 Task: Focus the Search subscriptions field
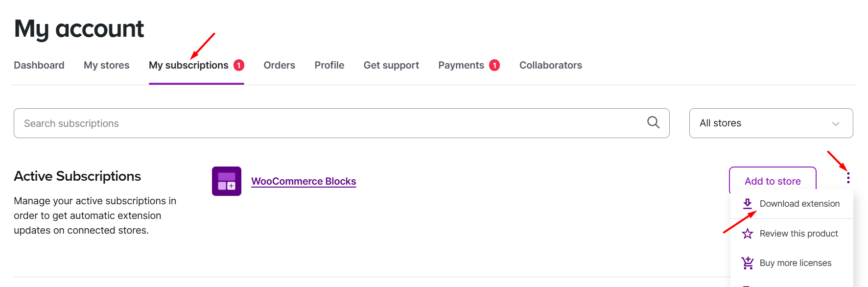coord(341,123)
